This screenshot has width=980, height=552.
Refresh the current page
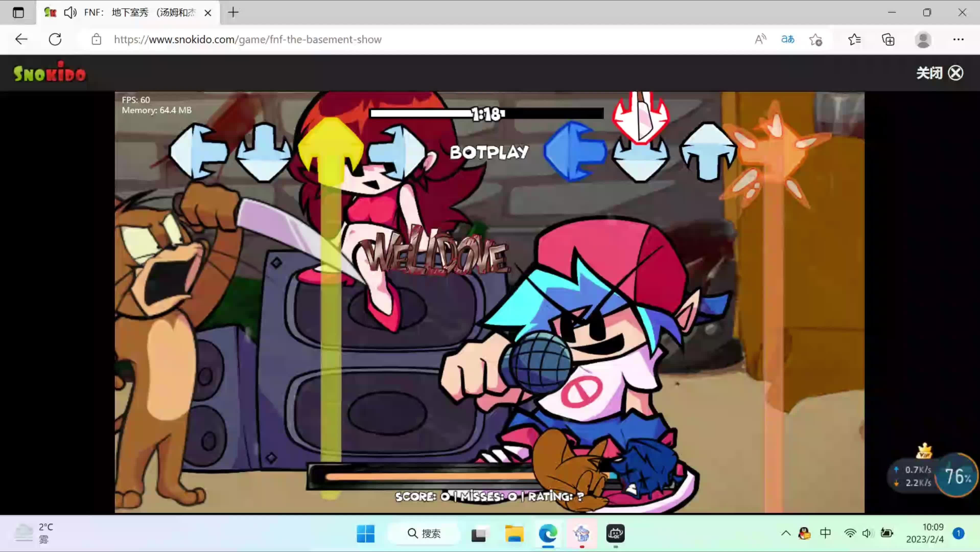(x=55, y=40)
